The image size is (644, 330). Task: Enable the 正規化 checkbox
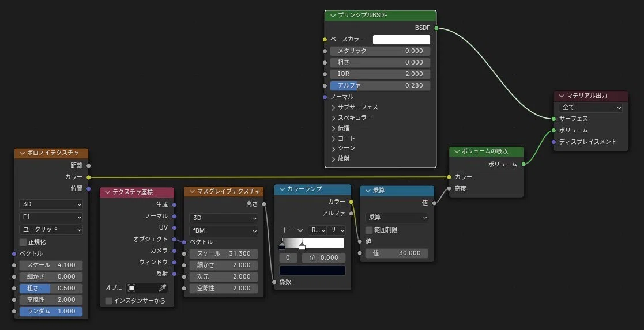click(x=24, y=242)
